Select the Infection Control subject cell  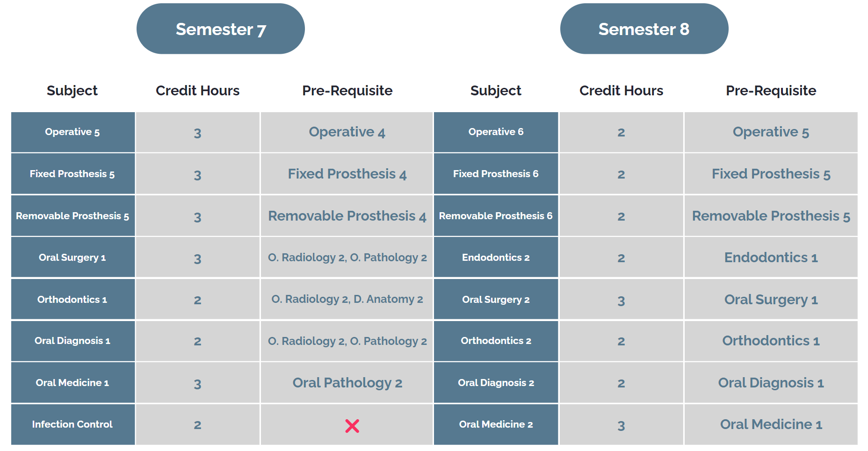click(72, 424)
